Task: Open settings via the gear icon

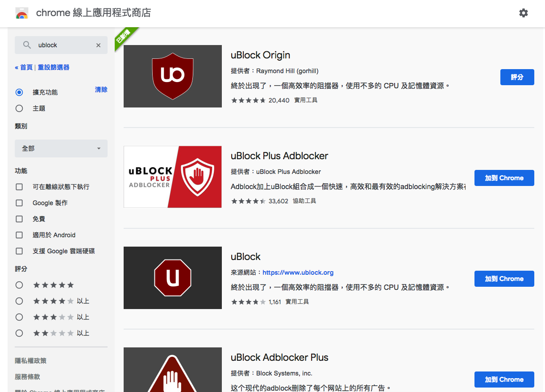Action: click(x=524, y=13)
